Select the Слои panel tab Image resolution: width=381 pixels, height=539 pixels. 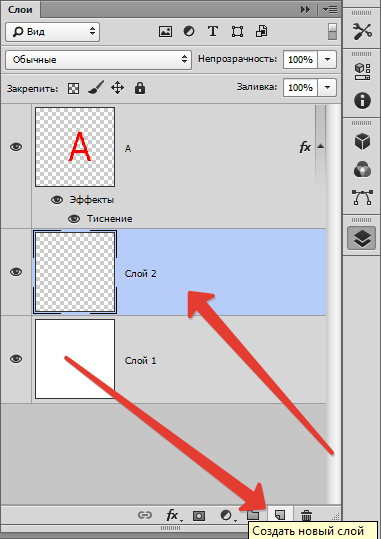[x=20, y=9]
